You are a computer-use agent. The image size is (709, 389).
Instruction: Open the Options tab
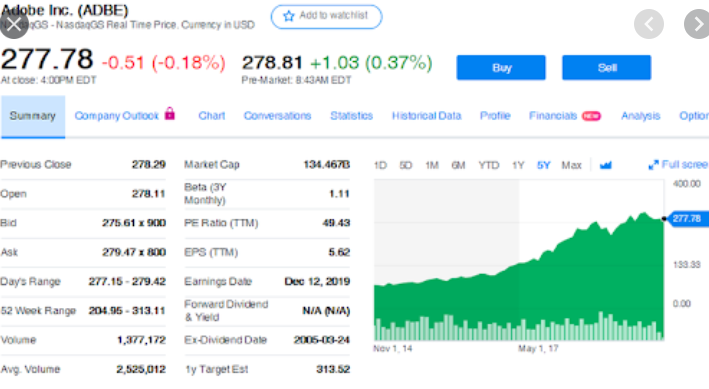point(694,116)
